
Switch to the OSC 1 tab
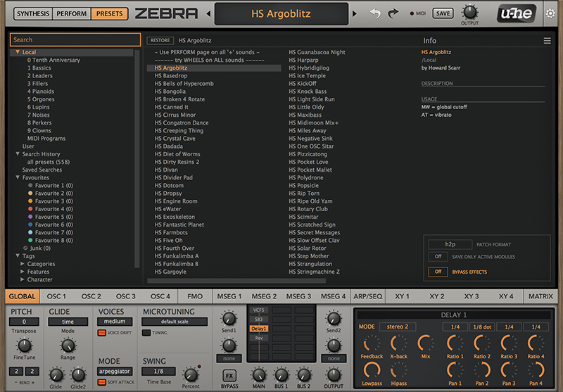(57, 296)
